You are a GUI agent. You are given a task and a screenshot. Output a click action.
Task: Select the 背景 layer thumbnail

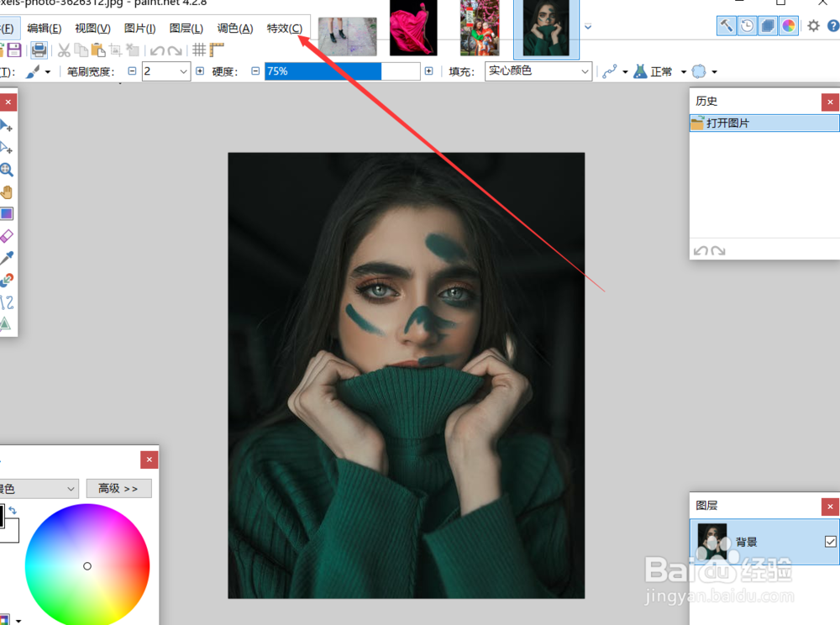tap(712, 542)
